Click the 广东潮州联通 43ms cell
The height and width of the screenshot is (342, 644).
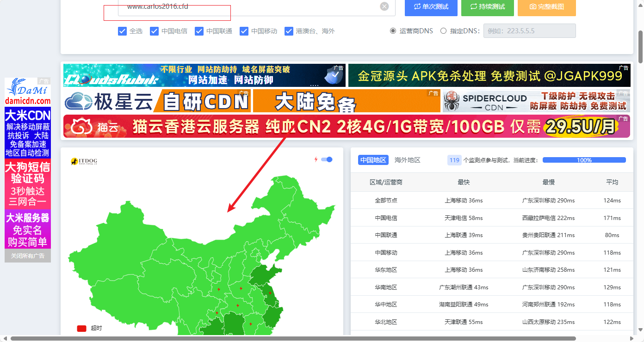point(464,287)
